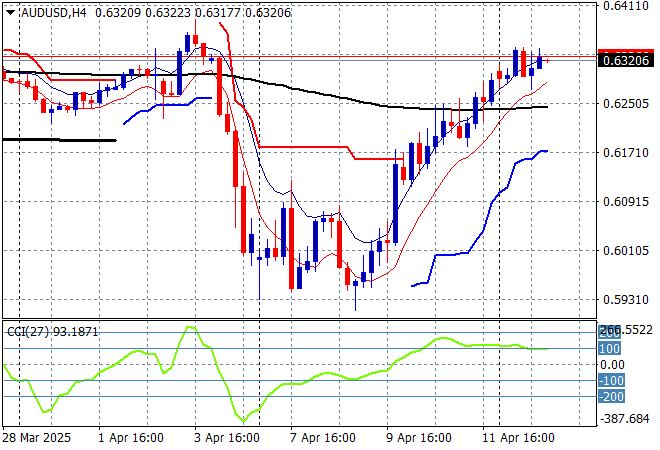
Task: Click the CCI 0.00 level label
Action: click(613, 364)
